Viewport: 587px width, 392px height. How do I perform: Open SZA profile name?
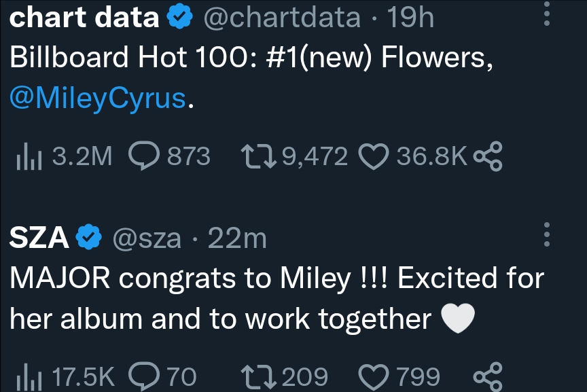[39, 238]
